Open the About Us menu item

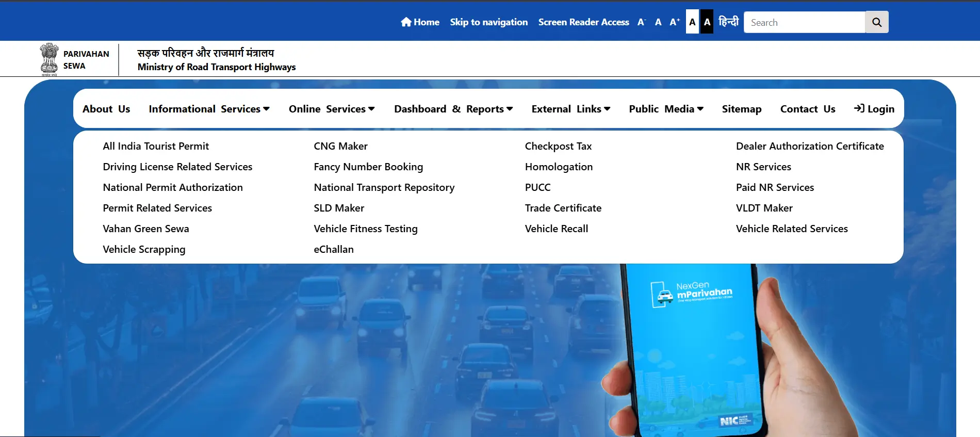click(106, 109)
